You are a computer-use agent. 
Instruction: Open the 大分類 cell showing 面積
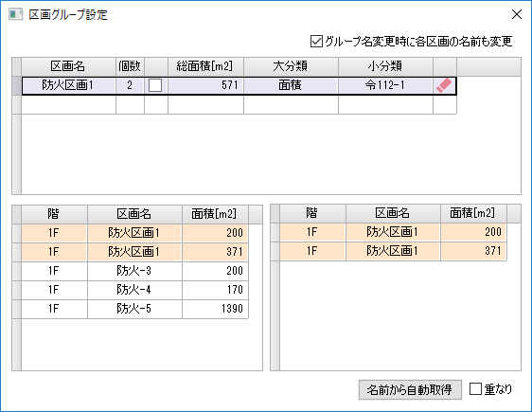click(x=291, y=85)
